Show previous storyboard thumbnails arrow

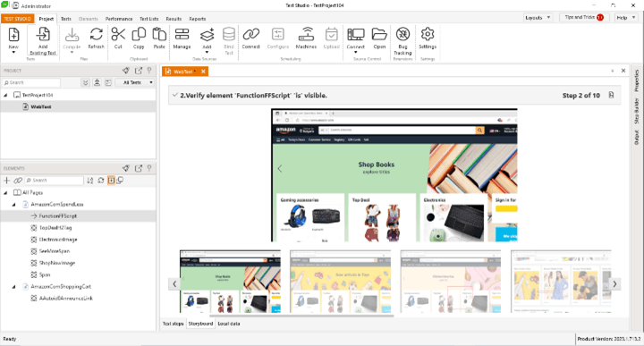click(174, 283)
